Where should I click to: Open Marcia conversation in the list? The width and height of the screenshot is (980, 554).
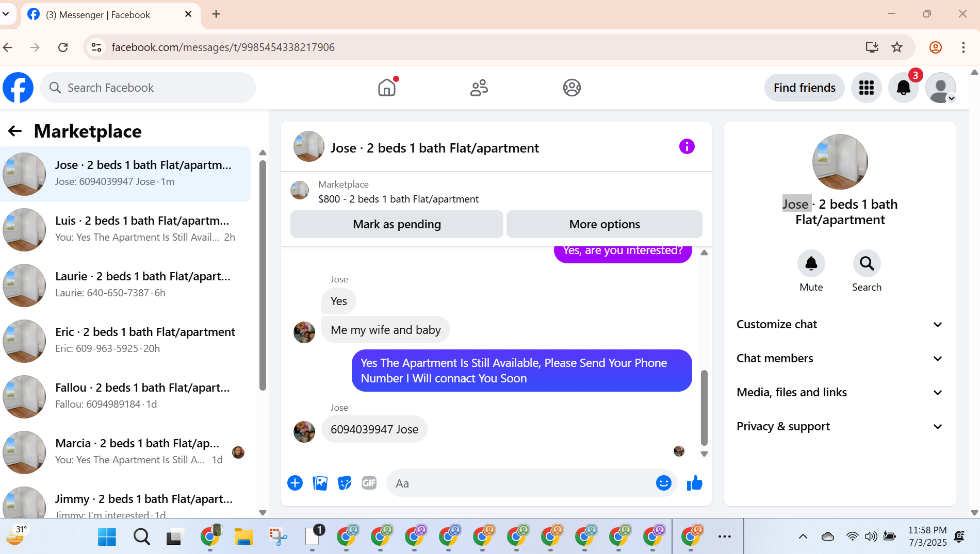coord(125,452)
